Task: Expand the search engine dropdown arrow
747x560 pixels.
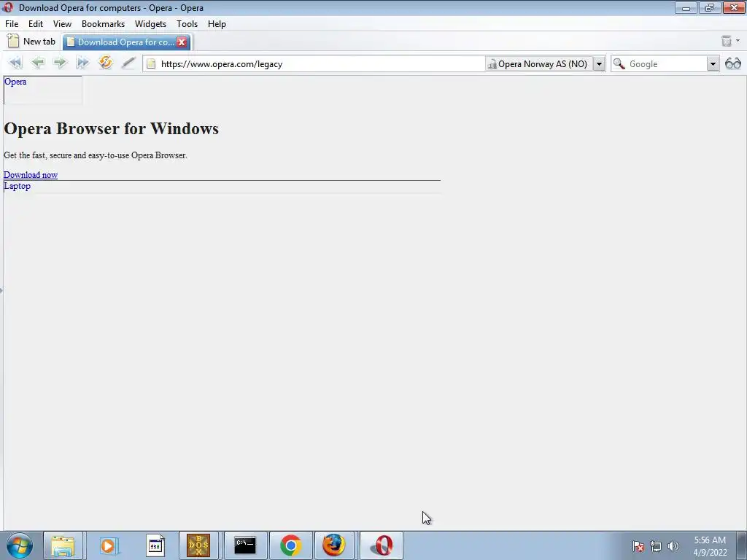Action: point(713,64)
